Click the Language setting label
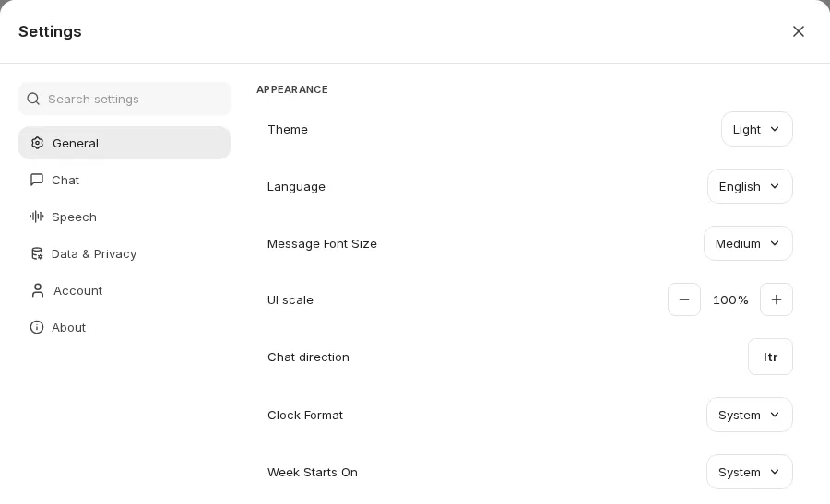Viewport: 830px width, 504px height. coord(296,187)
